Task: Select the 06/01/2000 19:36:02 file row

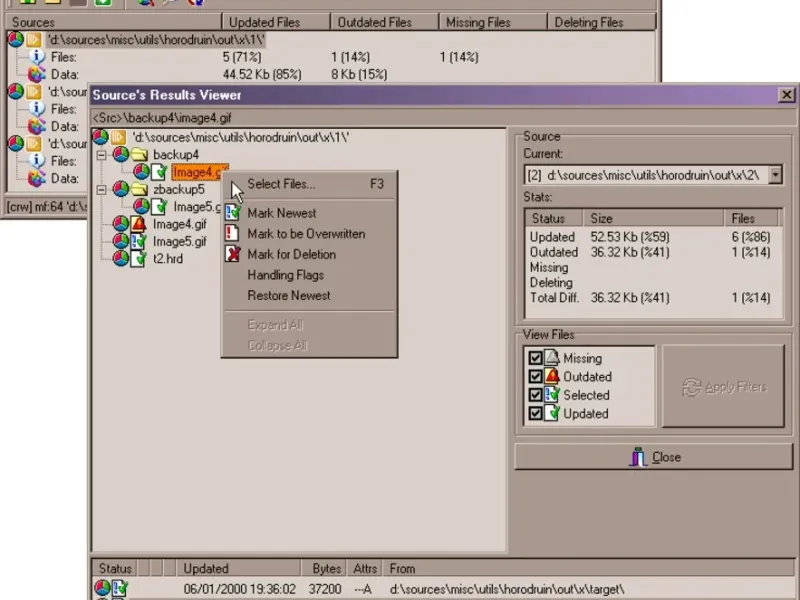Action: pos(445,589)
